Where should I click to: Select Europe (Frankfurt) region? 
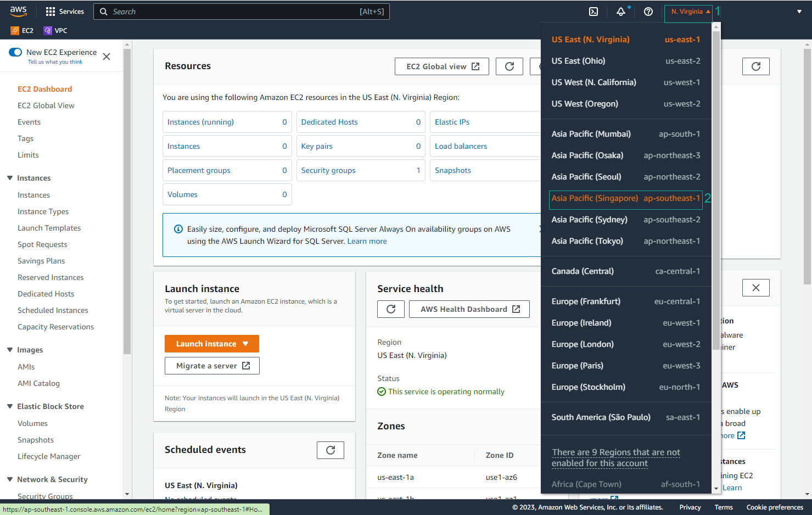pos(626,301)
